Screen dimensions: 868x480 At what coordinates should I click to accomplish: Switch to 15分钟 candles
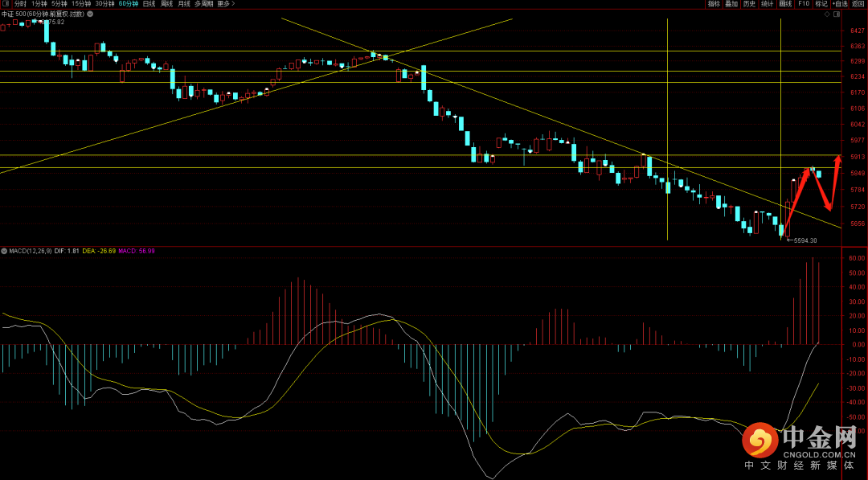coord(81,4)
